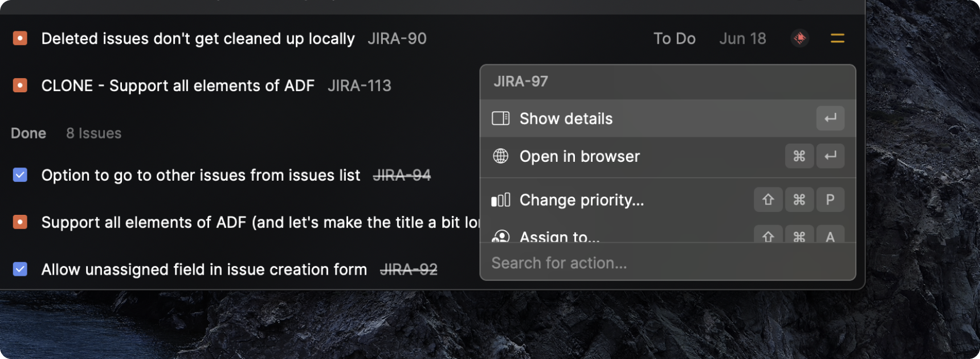Select Open in browser action
The width and height of the screenshot is (980, 359).
click(x=668, y=156)
